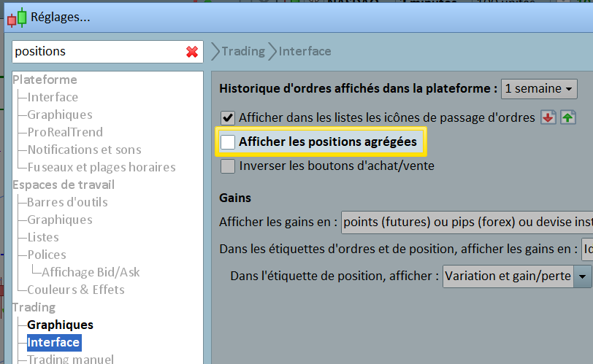
Task: Open 'Afficher les gains en' dropdown
Action: coord(467,222)
